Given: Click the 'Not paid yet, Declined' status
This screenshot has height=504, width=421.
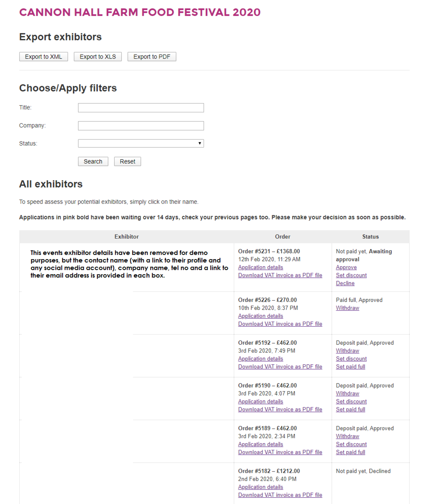Looking at the screenshot, I should tap(363, 471).
